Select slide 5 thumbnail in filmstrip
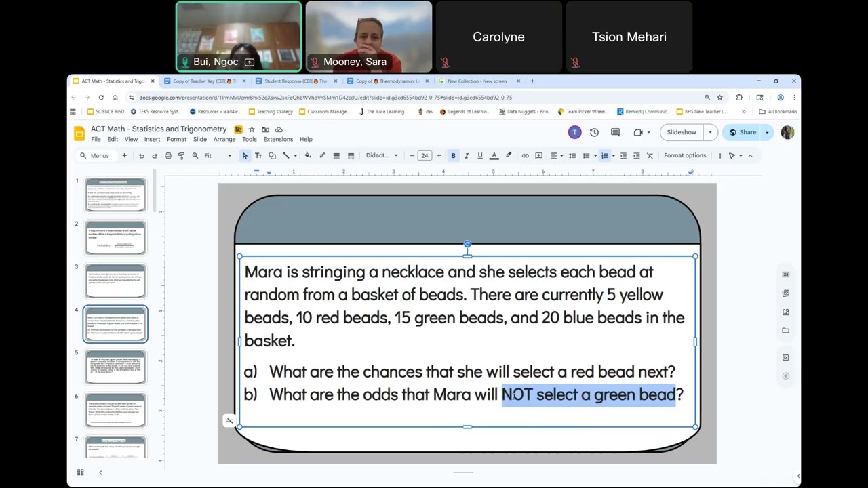 115,367
